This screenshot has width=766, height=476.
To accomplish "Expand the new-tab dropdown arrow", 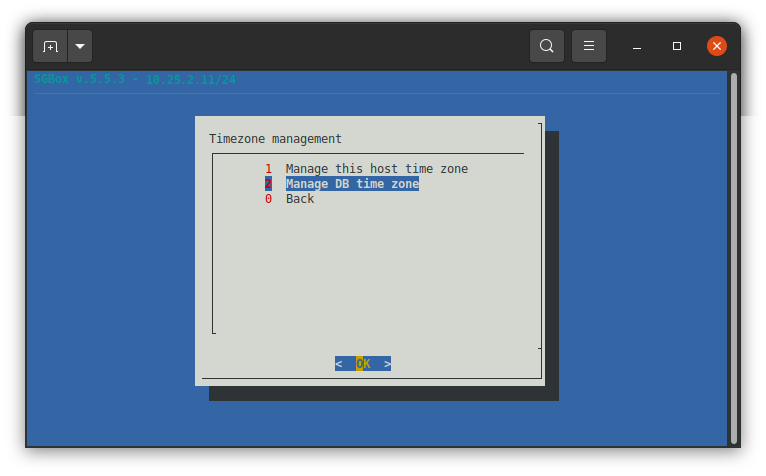I will (x=80, y=46).
